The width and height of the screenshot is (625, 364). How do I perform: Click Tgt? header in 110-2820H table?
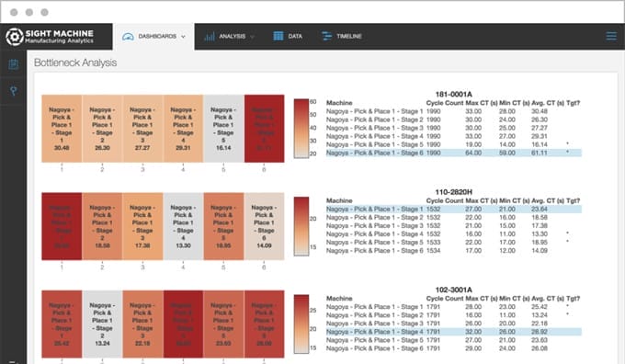click(574, 200)
